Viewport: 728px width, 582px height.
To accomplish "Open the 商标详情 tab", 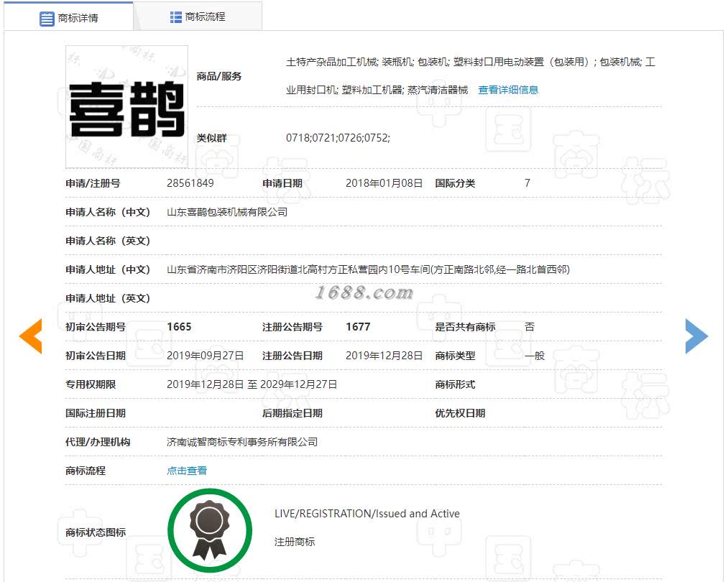I will 69,18.
